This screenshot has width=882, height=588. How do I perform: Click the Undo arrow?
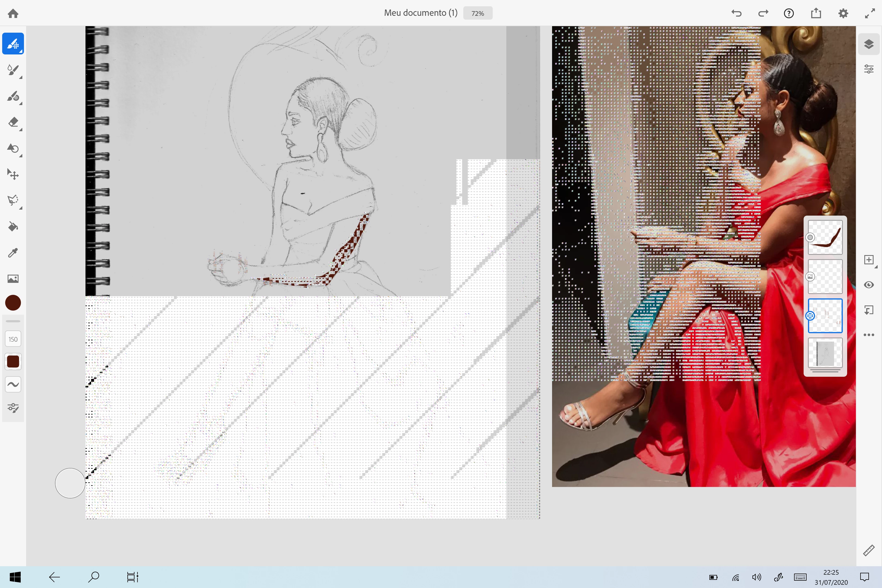tap(737, 14)
